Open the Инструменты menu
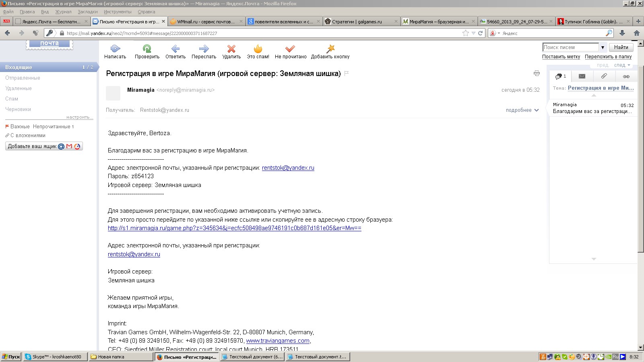This screenshot has height=362, width=644. [x=118, y=12]
